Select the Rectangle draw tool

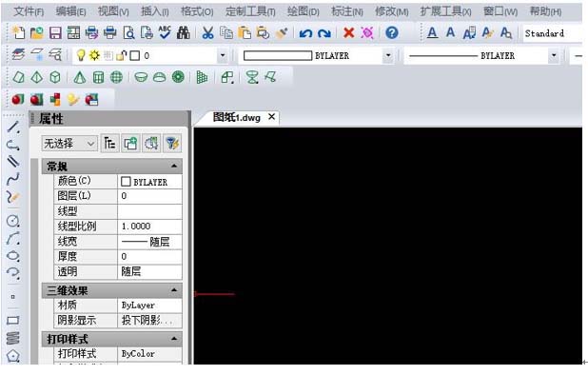(13, 320)
